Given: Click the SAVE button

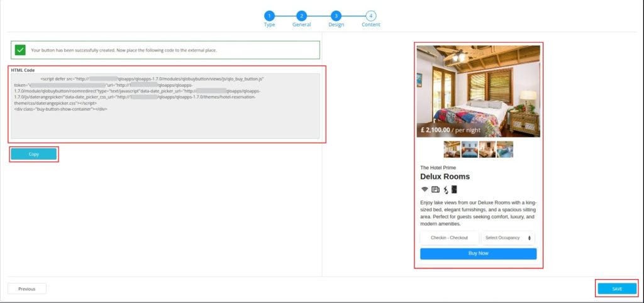Looking at the screenshot, I should click(x=617, y=289).
